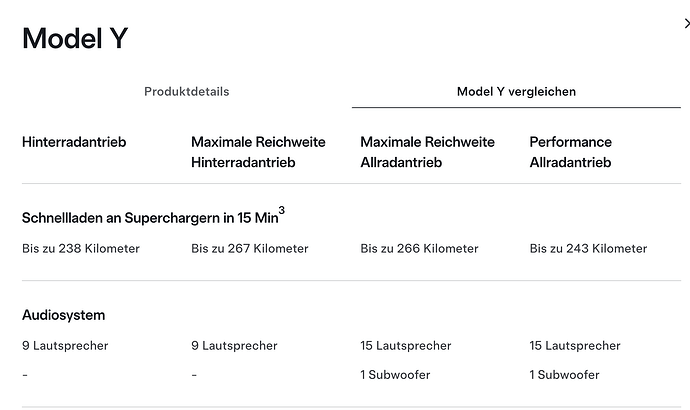Click the Bis zu 266 Kilometer value
Viewport: 690px width, 410px height.
(419, 249)
